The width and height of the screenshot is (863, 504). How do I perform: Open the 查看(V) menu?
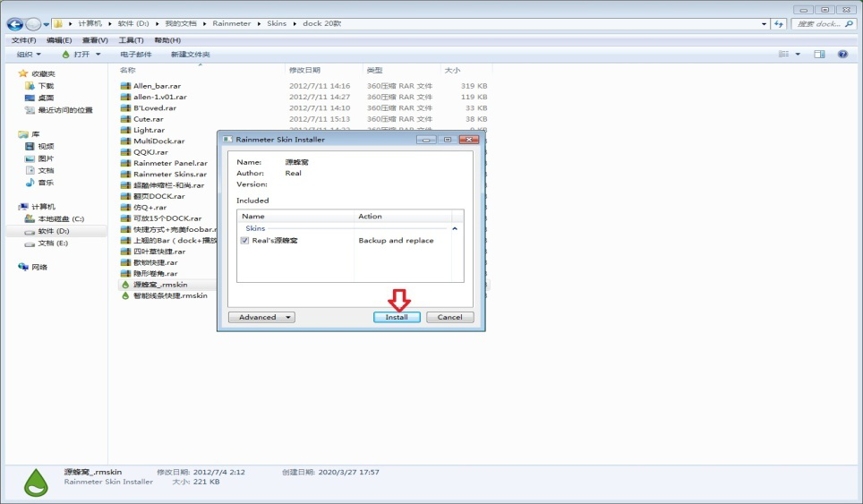point(95,40)
